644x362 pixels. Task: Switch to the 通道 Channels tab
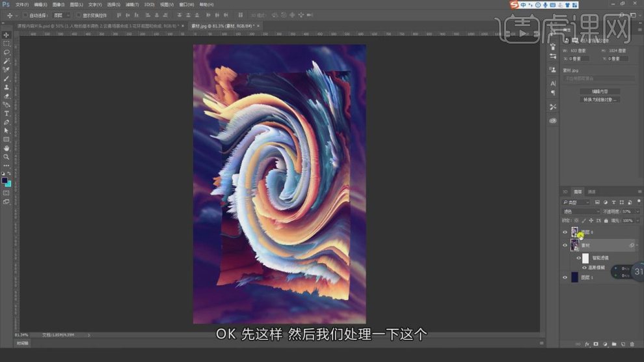591,192
